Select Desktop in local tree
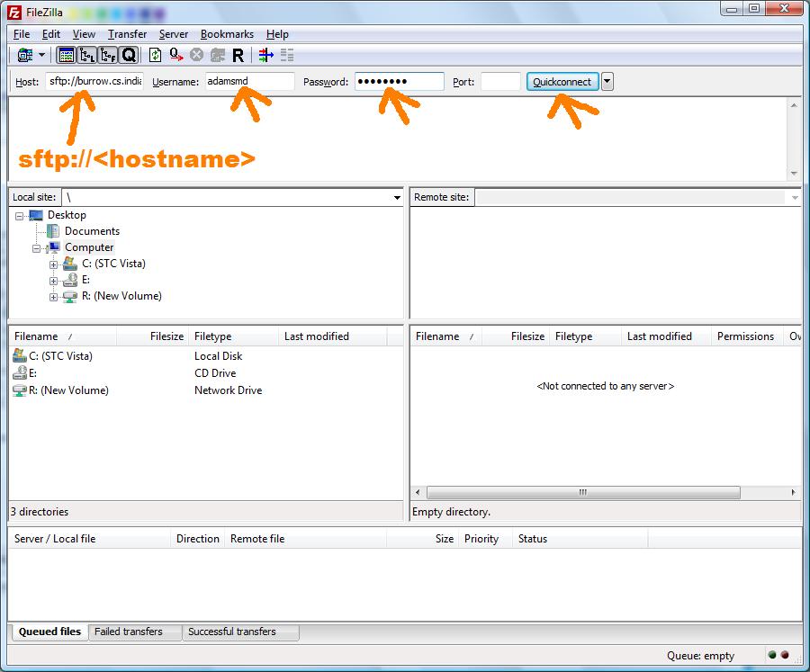Screen dimensions: 810x672 67,215
